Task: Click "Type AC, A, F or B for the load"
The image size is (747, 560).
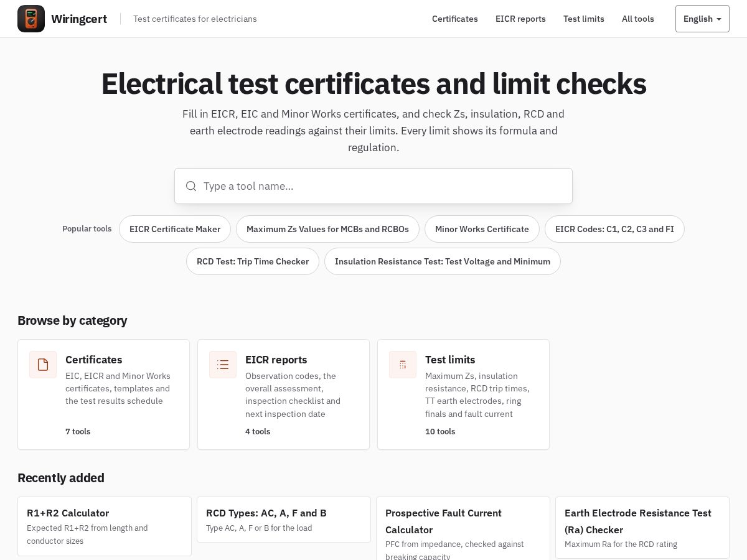Action: (x=259, y=528)
